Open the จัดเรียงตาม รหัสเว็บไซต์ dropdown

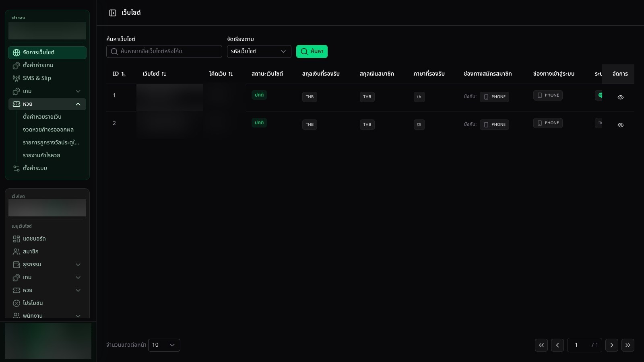(259, 51)
